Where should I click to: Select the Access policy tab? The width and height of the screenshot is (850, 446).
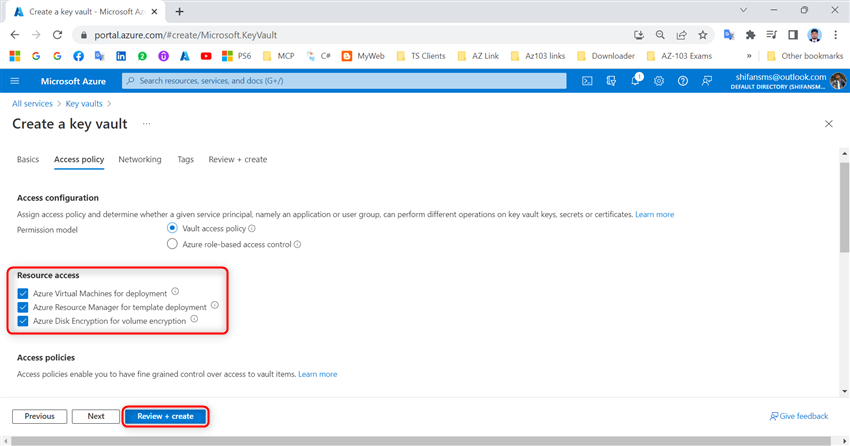pyautogui.click(x=79, y=159)
